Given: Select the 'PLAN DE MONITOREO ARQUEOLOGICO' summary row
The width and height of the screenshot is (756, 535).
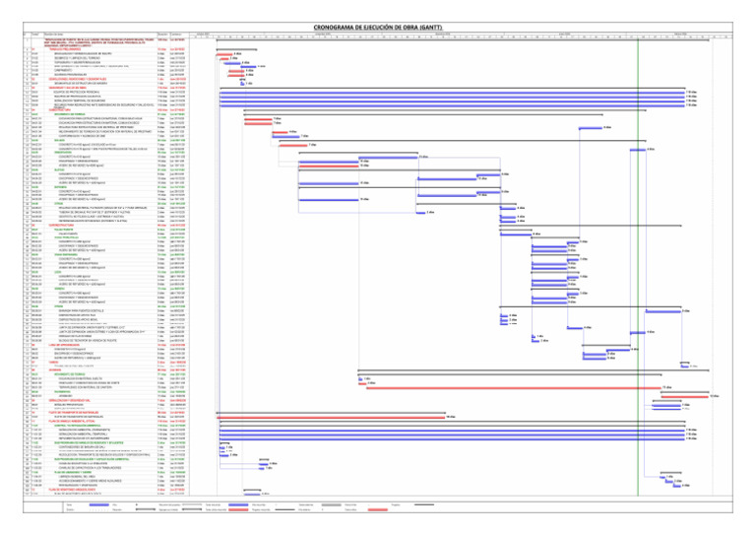Looking at the screenshot, I should pyautogui.click(x=106, y=490).
